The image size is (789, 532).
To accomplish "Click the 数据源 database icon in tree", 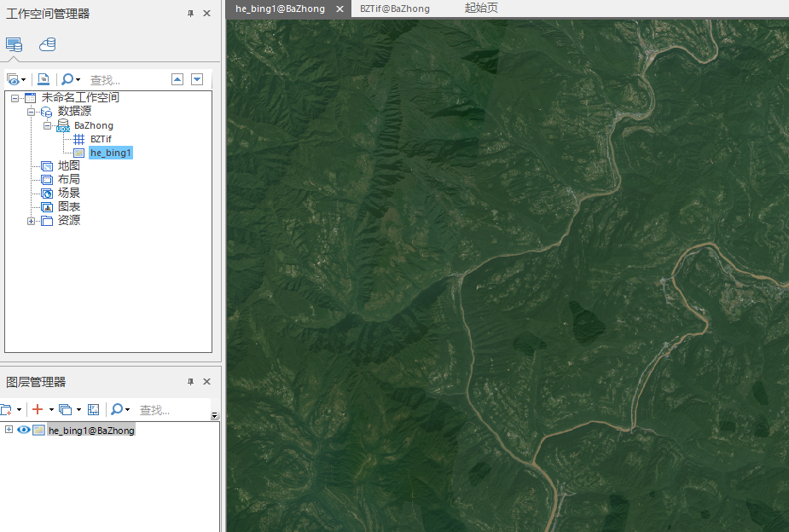I will [x=46, y=112].
